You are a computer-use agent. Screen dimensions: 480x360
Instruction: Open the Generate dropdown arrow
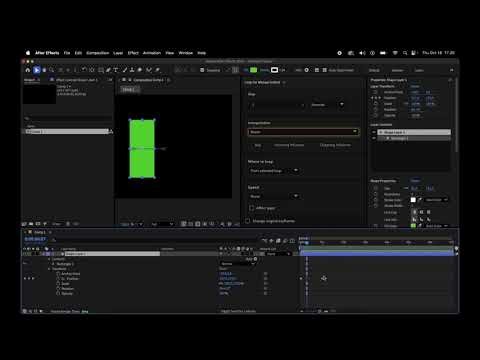click(342, 104)
